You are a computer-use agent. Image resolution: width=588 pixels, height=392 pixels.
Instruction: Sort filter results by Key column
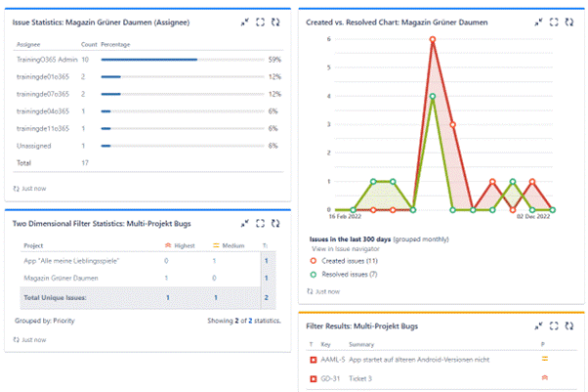pos(326,344)
